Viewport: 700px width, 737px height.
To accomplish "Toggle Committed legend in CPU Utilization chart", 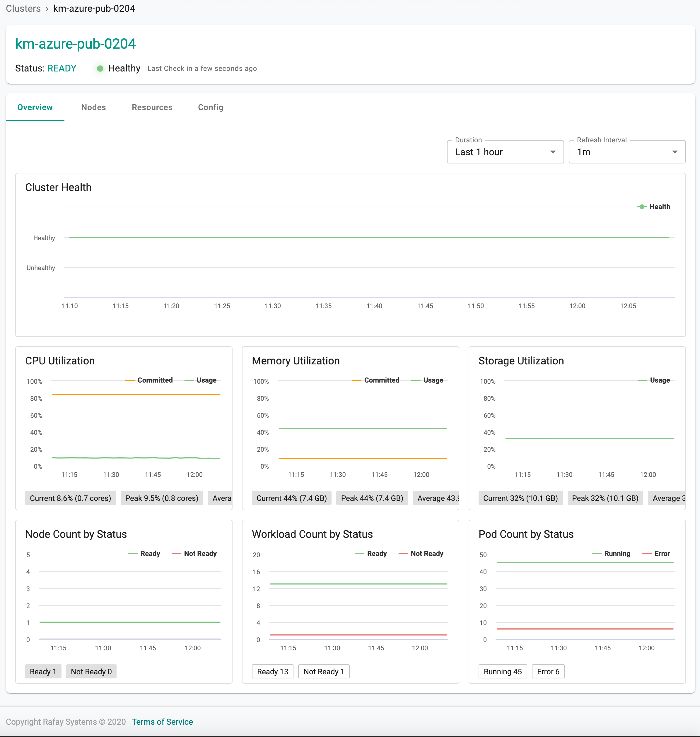I will tap(149, 380).
